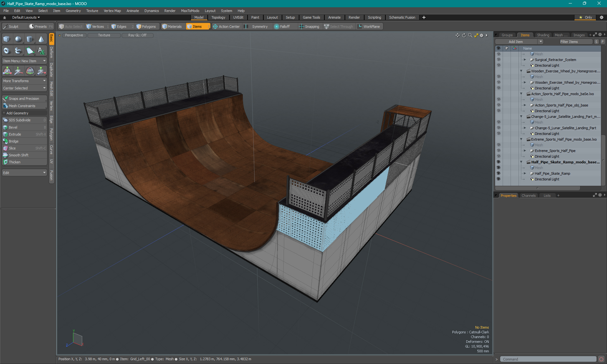Open the Add Item dropdown arrow
Image resolution: width=607 pixels, height=364 pixels.
(541, 42)
